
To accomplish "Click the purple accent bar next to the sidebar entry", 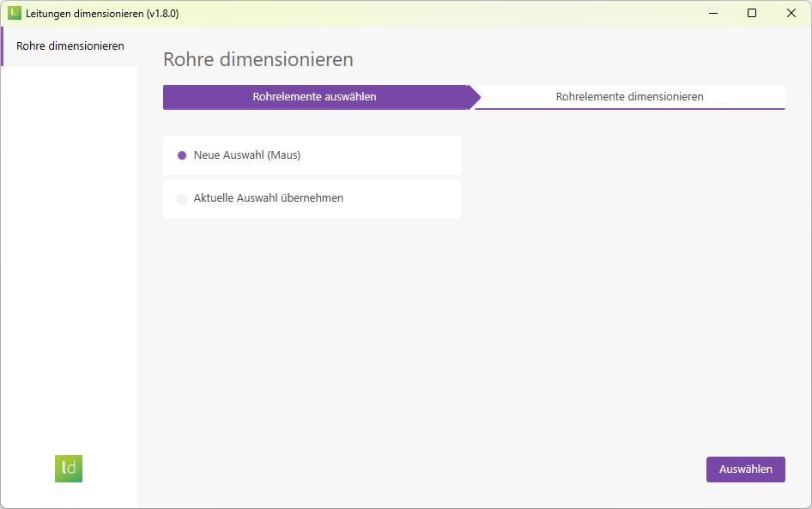I will (2, 44).
